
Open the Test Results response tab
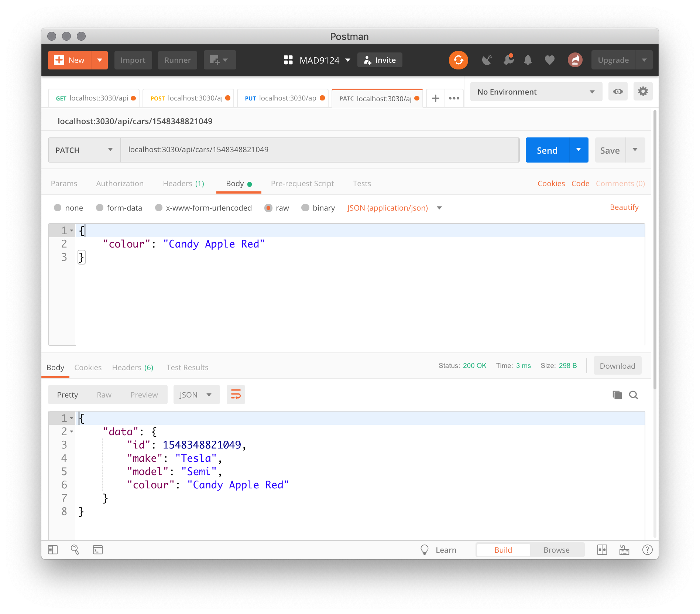tap(187, 368)
